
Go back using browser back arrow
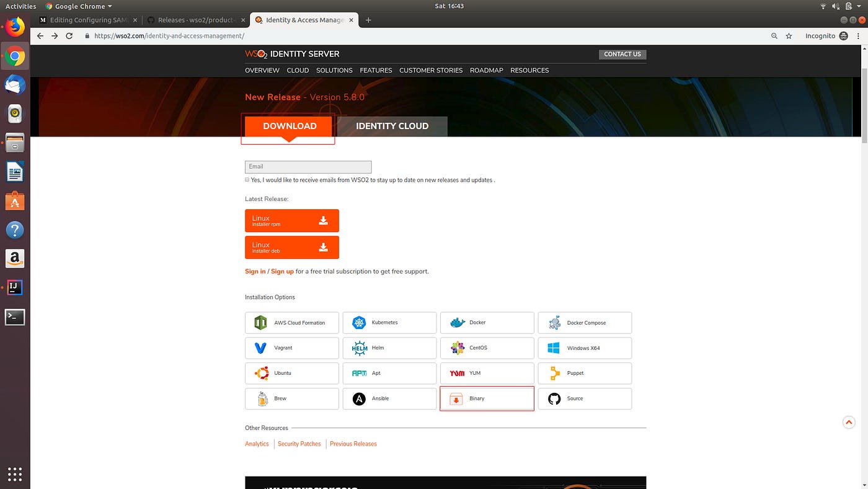pos(40,36)
